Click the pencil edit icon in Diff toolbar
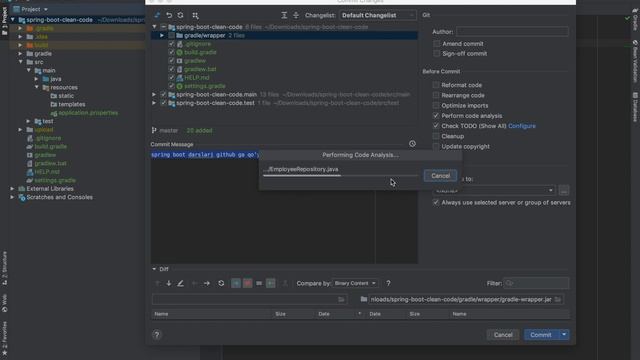Viewport: 640px width, 360px height. 180,283
